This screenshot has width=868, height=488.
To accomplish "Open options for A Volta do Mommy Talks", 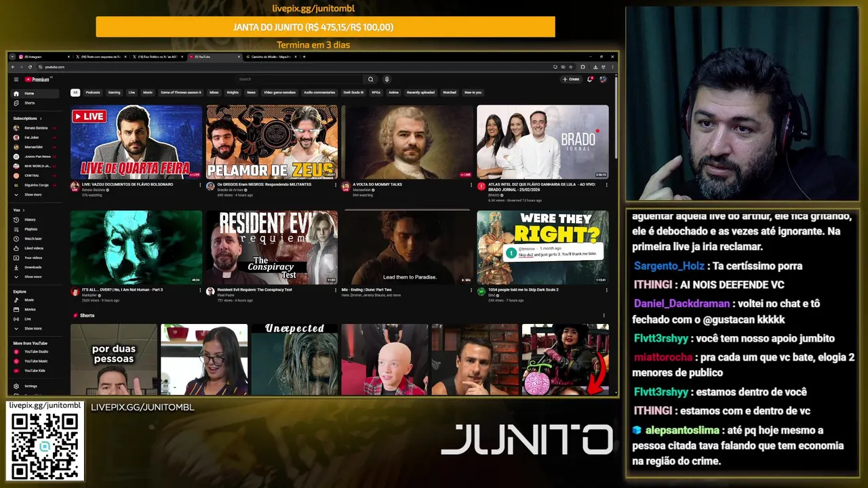I will 471,184.
